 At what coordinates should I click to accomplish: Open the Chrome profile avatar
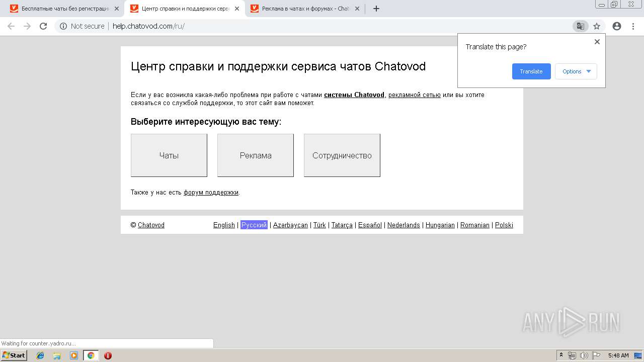coord(617,26)
